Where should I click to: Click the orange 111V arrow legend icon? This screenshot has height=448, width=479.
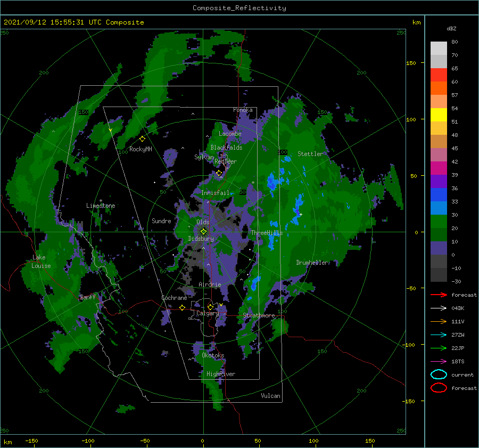439,321
